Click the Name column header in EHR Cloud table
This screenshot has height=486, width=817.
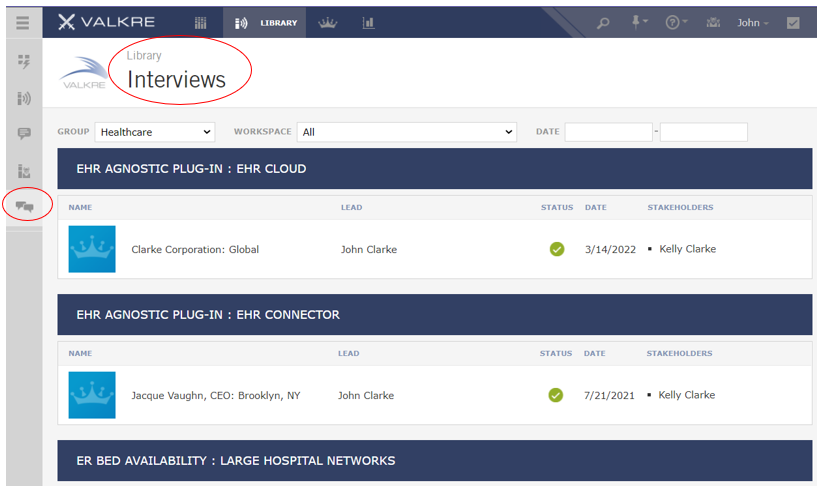(80, 207)
